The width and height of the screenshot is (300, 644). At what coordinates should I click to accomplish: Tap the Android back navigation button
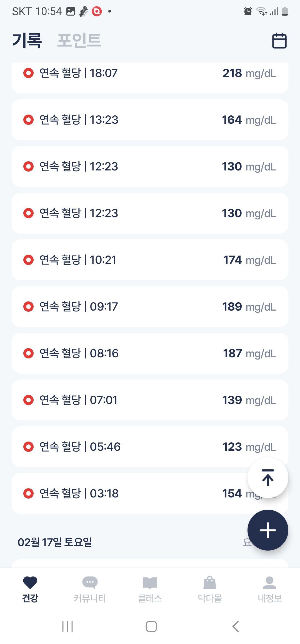(x=236, y=626)
